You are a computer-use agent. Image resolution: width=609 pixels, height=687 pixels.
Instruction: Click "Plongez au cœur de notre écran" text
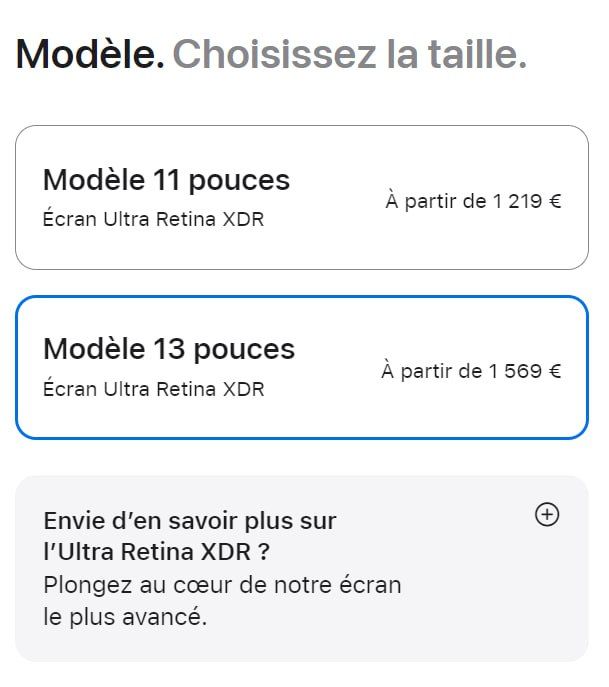coord(222,585)
